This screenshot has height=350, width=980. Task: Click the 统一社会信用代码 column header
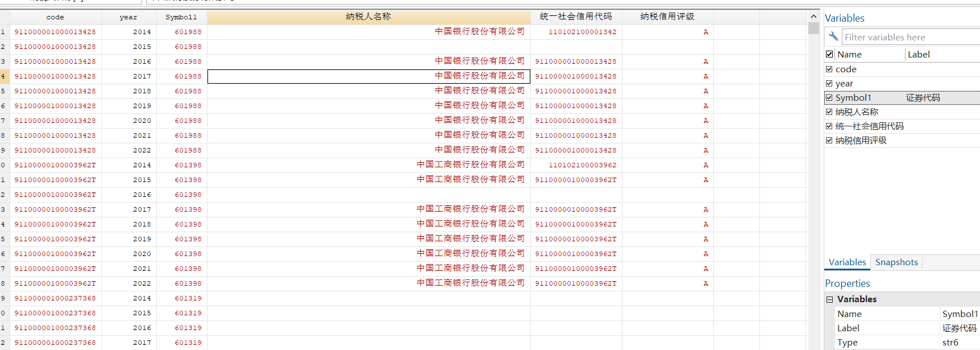click(576, 17)
